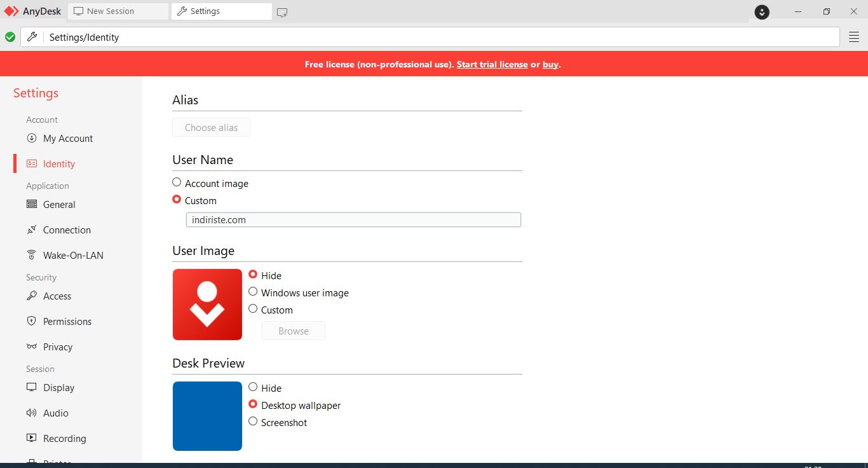Click the wrench icon in address bar
Image resolution: width=868 pixels, height=468 pixels.
(32, 37)
